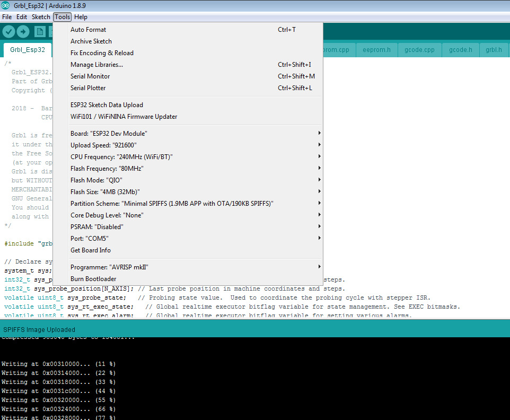Click console line 'Writing at 0x00324000... (66 %)'
Screen dimensions: 510x420
tap(58, 409)
